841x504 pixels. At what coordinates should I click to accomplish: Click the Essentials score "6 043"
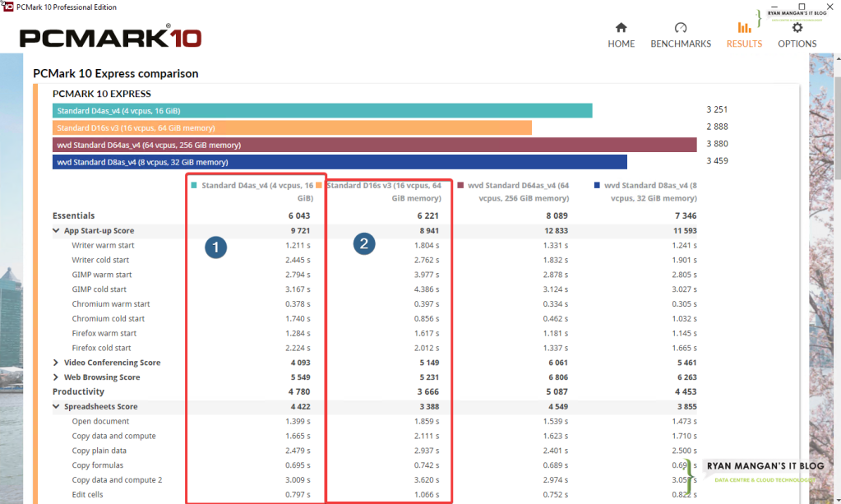click(299, 215)
